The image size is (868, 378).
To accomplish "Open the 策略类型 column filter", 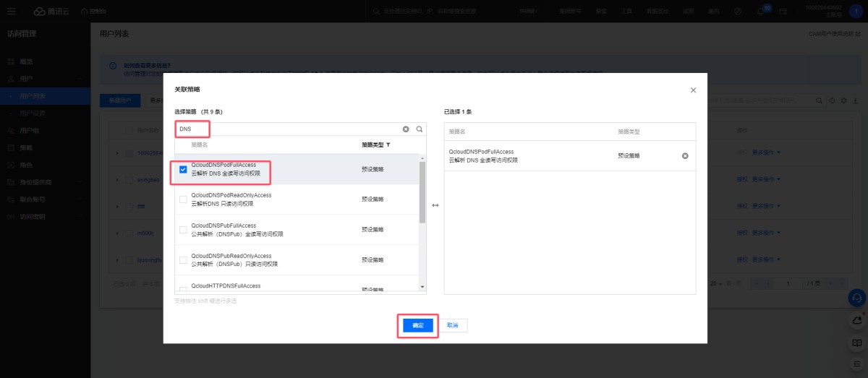I will click(x=388, y=145).
